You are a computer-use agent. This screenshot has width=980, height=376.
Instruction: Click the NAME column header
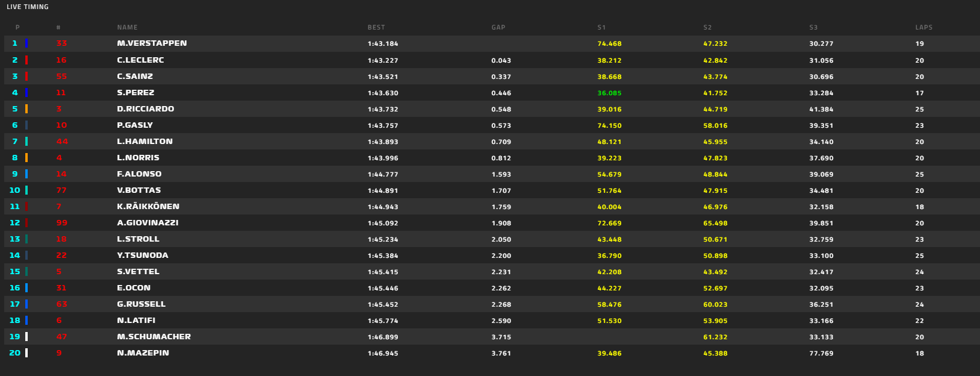[128, 28]
